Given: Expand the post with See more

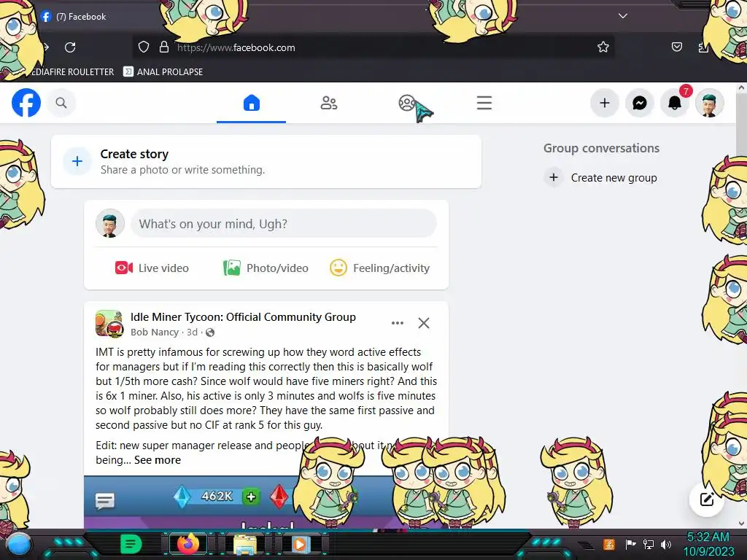Looking at the screenshot, I should tap(158, 460).
